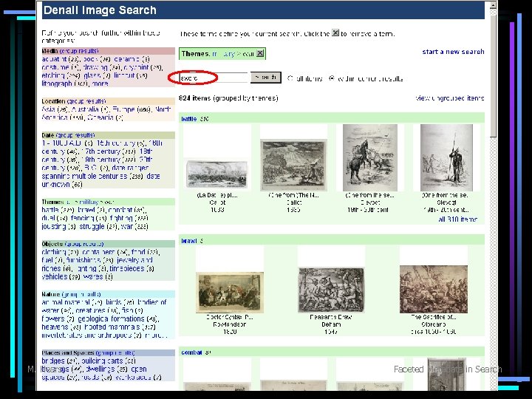This screenshot has width=532, height=399.
Task: Open the 'brawl' group heading link
Action: 188,241
